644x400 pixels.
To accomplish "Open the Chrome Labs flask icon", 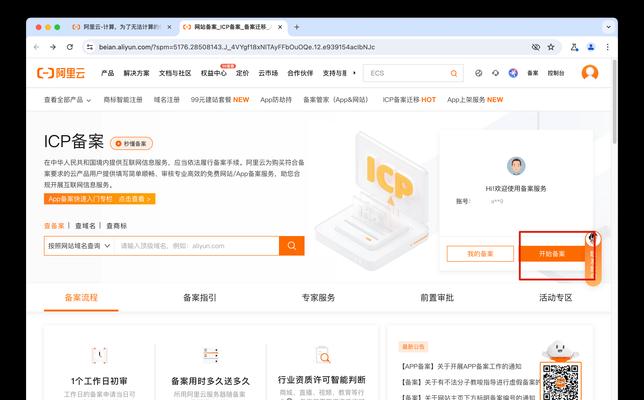I will click(574, 47).
